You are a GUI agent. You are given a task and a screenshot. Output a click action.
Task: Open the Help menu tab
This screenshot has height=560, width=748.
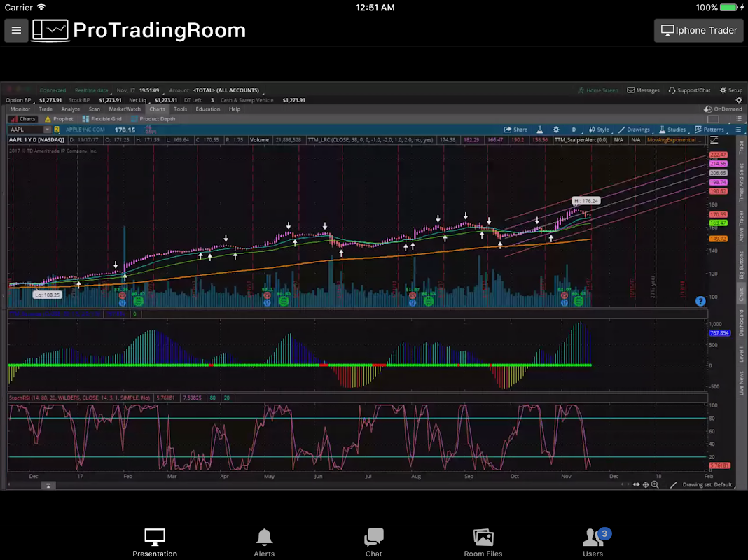pos(234,109)
